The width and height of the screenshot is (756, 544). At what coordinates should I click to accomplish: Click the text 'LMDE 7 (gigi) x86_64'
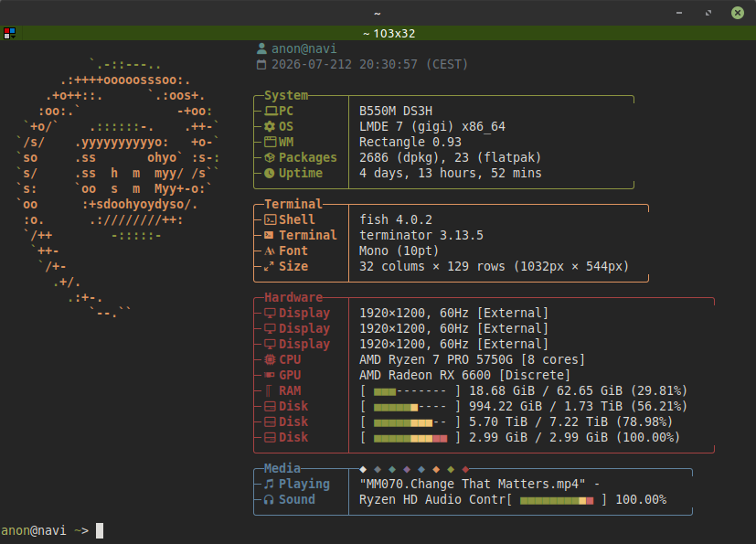pyautogui.click(x=432, y=126)
